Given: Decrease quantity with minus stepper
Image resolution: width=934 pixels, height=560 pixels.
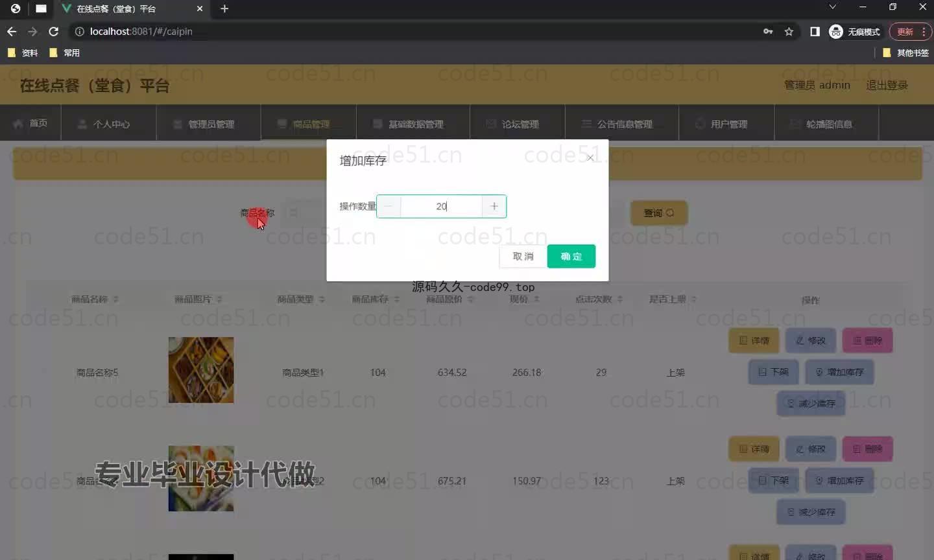Looking at the screenshot, I should [389, 206].
